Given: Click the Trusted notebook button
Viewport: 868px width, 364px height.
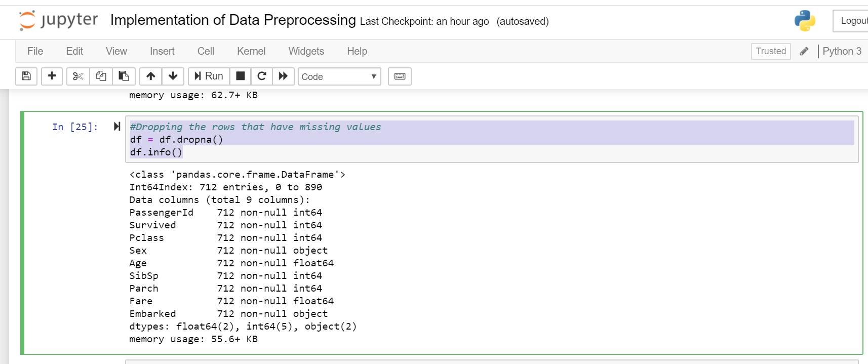Looking at the screenshot, I should tap(771, 51).
